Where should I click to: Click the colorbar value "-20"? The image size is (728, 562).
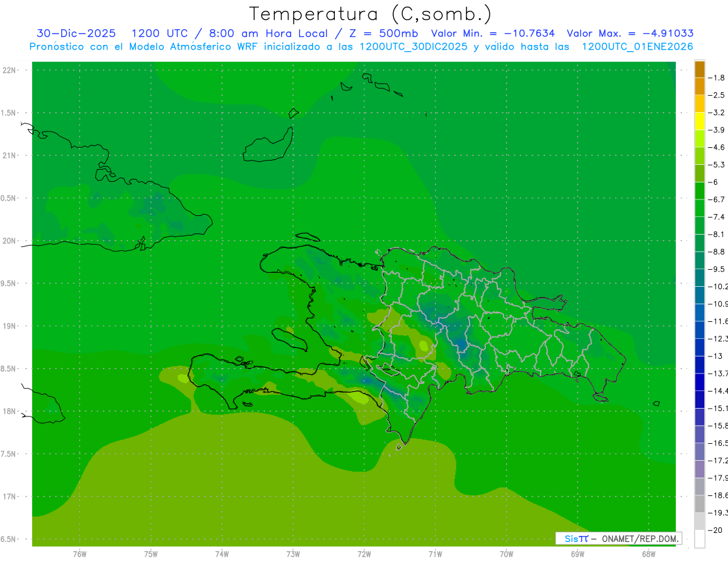click(x=715, y=530)
